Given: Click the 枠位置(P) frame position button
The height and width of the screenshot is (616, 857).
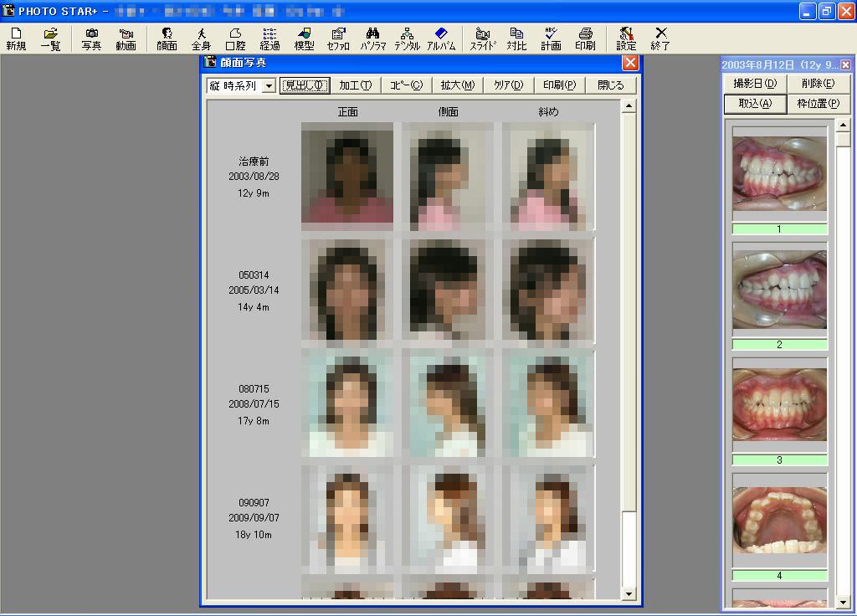Looking at the screenshot, I should click(x=819, y=104).
